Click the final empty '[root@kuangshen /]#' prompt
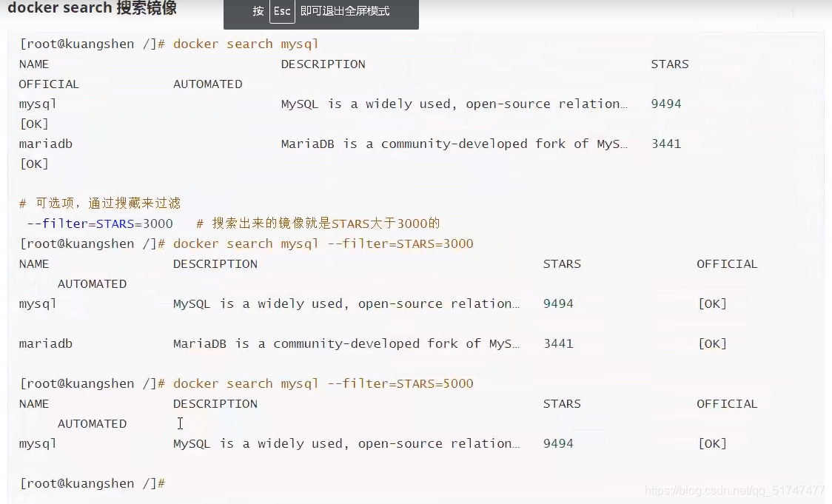832x504 pixels. click(93, 484)
